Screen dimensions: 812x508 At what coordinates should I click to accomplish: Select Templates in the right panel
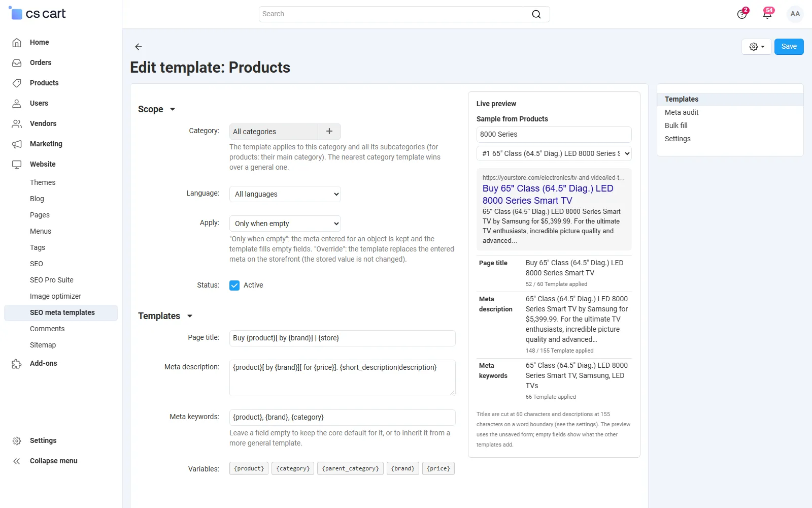coord(730,99)
